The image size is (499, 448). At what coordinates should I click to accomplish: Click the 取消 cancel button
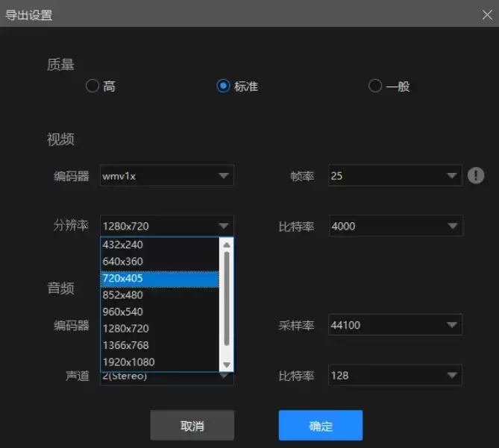[192, 426]
